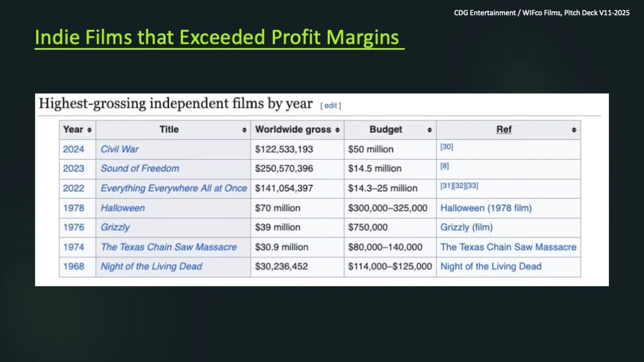Follow reference [30] for Civil War

[446, 146]
